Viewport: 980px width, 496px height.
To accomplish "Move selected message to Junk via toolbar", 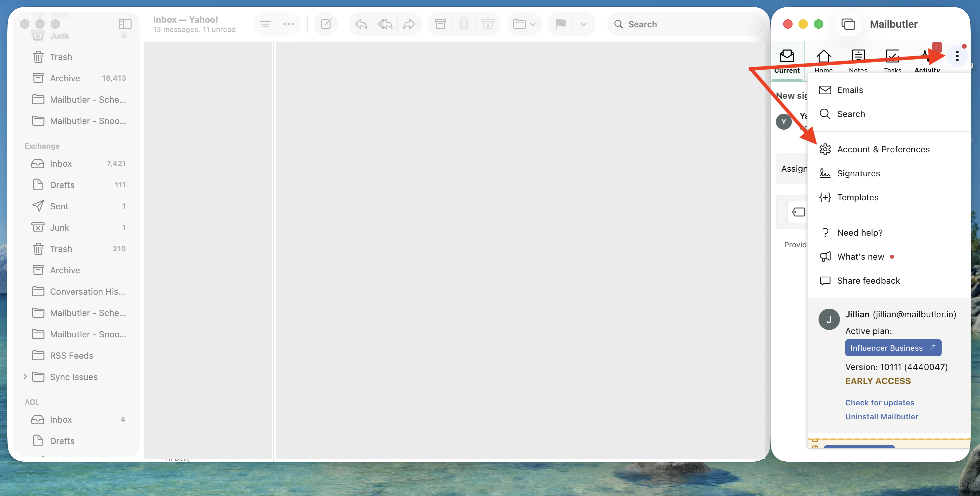I will (x=488, y=24).
